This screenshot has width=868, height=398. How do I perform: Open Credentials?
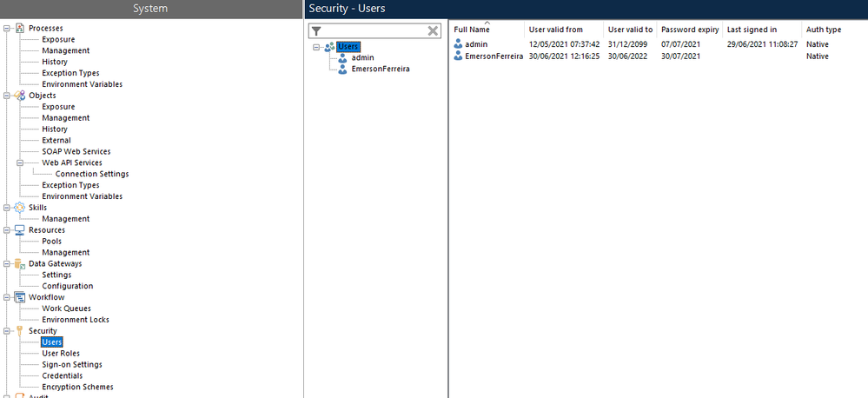point(62,376)
